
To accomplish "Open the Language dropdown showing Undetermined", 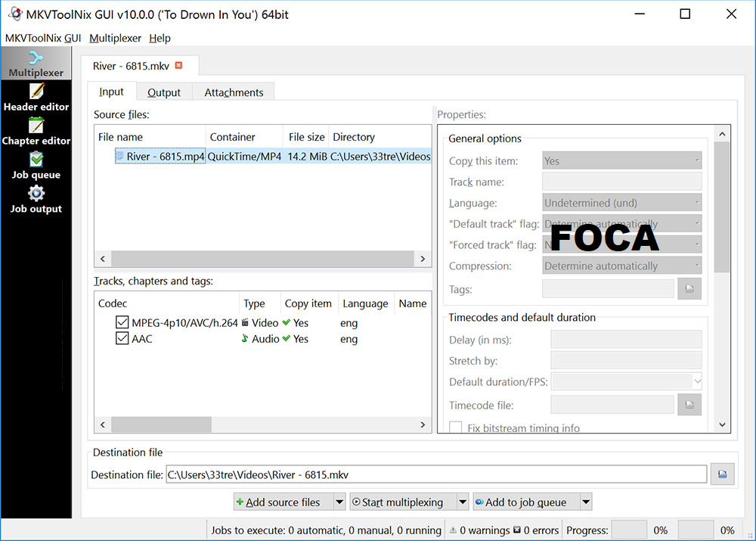I will click(x=622, y=202).
